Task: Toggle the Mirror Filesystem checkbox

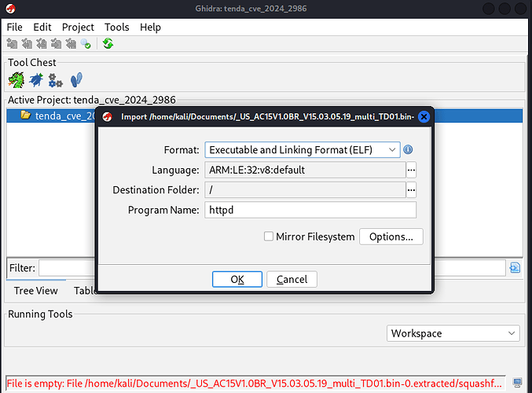Action: [269, 237]
